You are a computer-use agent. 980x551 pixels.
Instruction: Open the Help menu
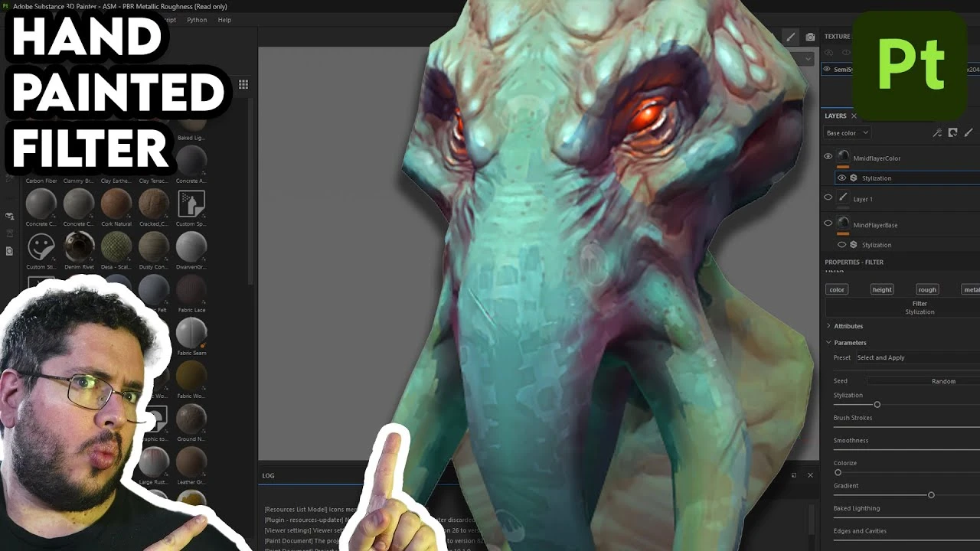[224, 20]
